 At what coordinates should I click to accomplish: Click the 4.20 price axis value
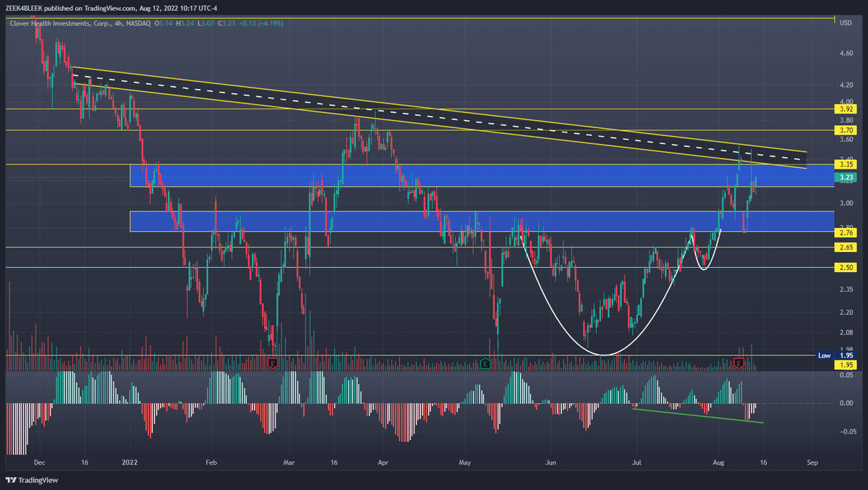pyautogui.click(x=846, y=85)
